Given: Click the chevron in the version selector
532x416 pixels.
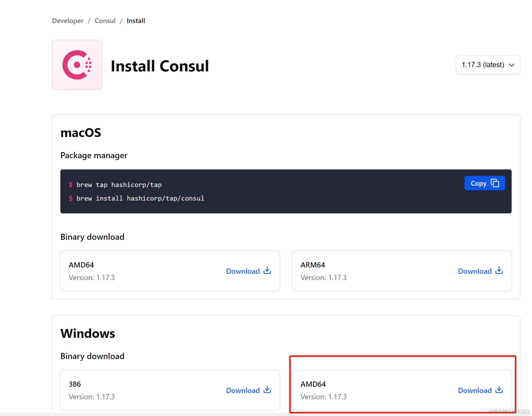Looking at the screenshot, I should click(511, 65).
